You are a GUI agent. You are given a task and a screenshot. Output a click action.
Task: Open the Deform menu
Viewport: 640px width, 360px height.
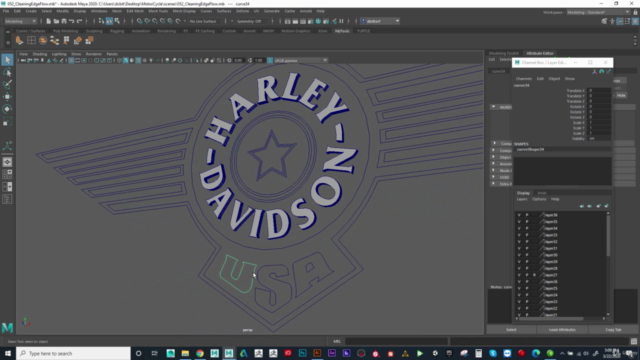tap(242, 11)
